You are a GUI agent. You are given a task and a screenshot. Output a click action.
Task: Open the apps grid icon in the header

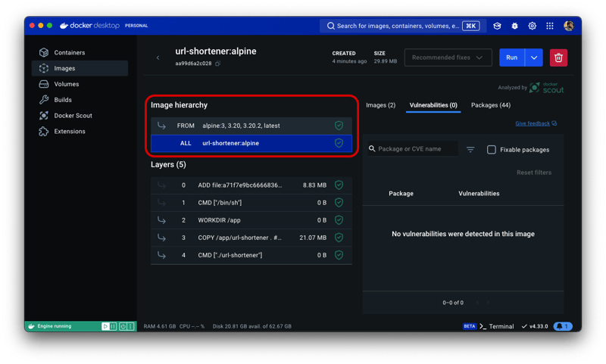550,26
